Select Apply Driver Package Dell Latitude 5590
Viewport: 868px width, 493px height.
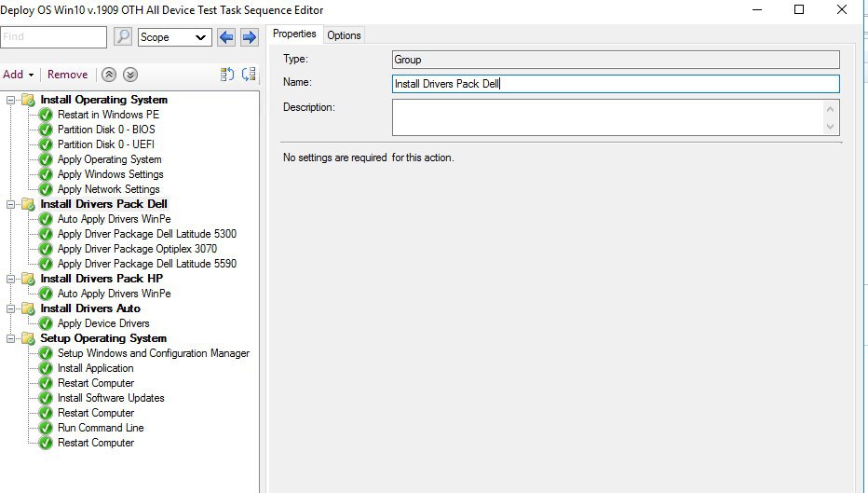(x=147, y=265)
